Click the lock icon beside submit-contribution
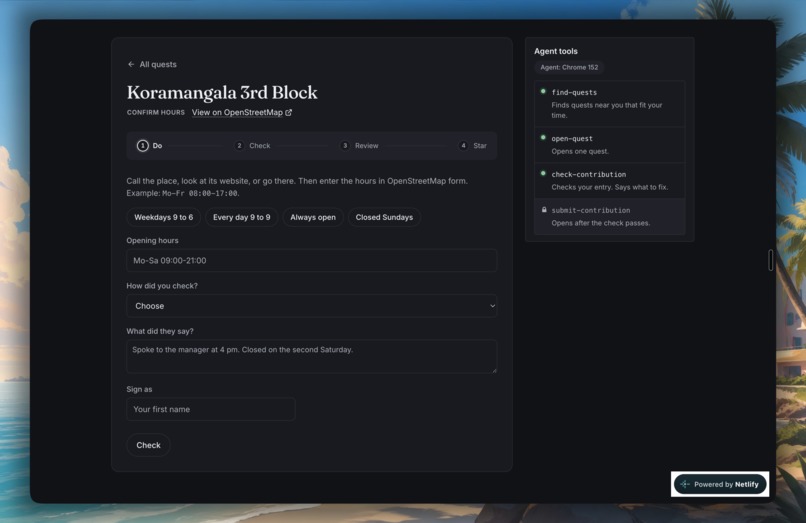 pyautogui.click(x=544, y=210)
